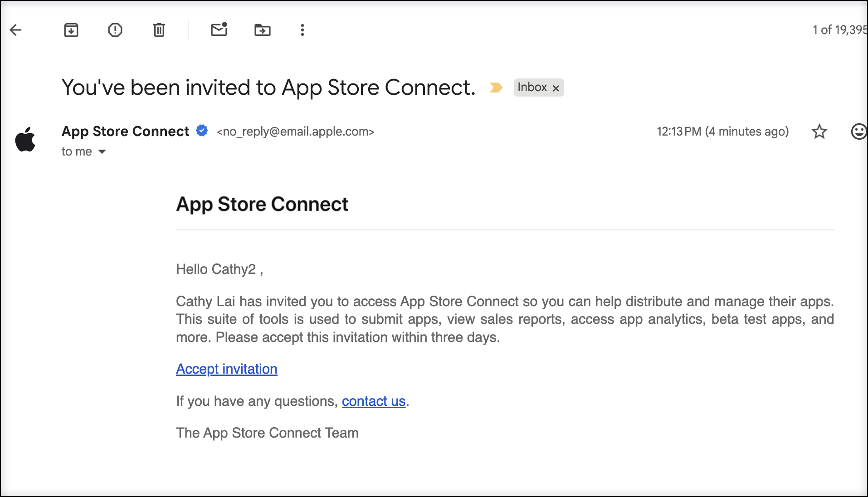Open sender details for App Store Connect

click(x=125, y=132)
